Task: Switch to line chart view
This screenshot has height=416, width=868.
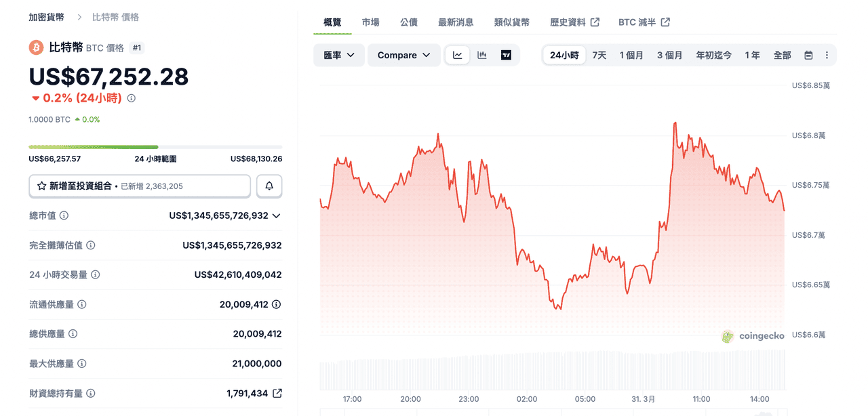Action: coord(458,56)
